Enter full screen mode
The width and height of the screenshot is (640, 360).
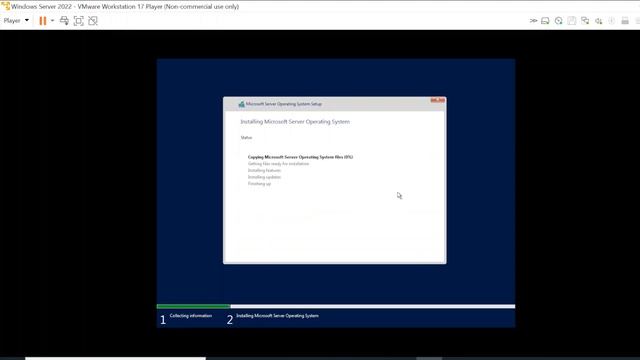pyautogui.click(x=79, y=21)
